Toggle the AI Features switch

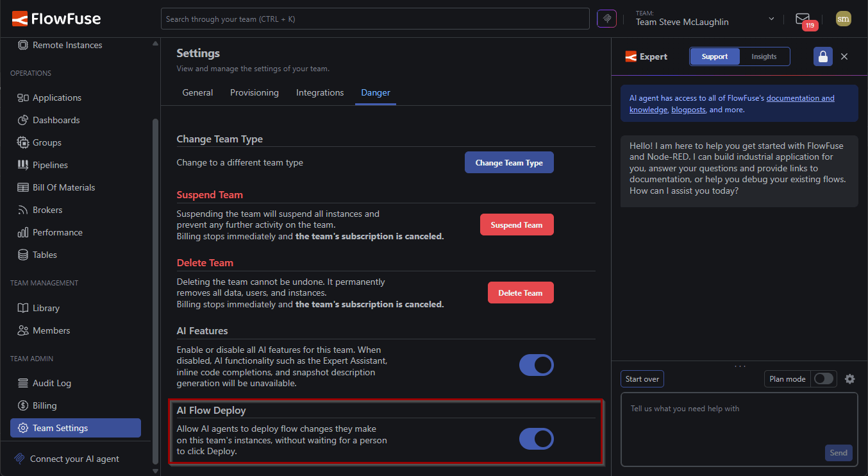[536, 365]
